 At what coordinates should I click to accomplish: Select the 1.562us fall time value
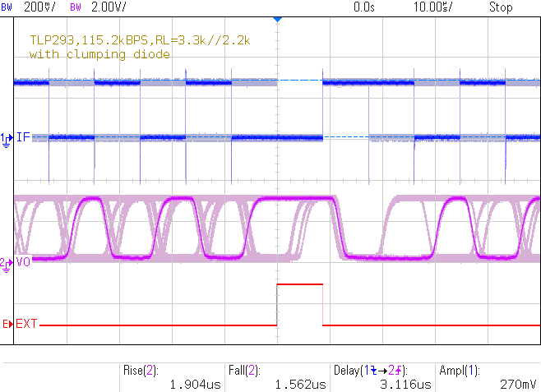(301, 384)
